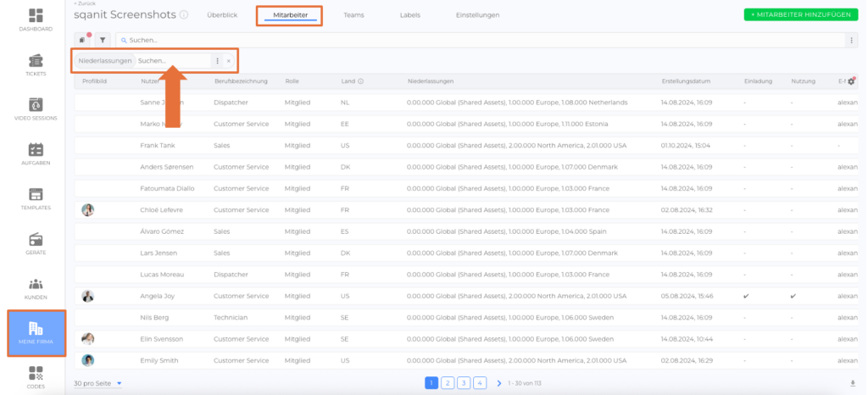The width and height of the screenshot is (868, 395).
Task: Open the main search bar options menu
Action: click(x=852, y=40)
